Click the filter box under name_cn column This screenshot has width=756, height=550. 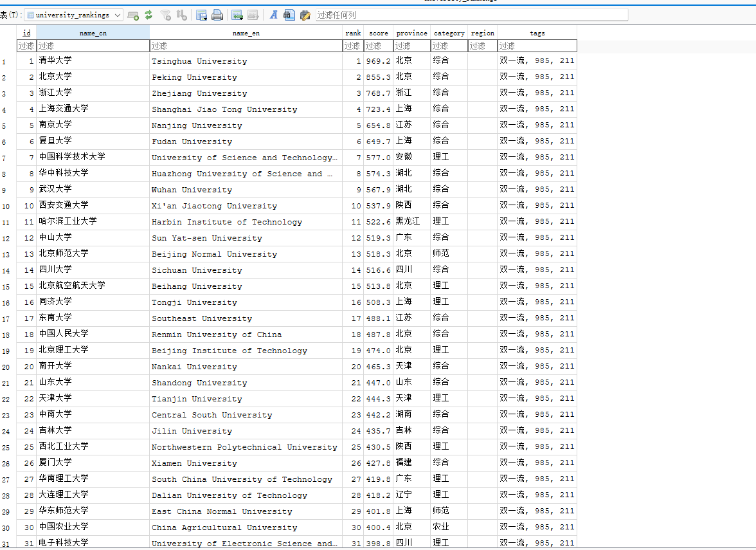click(93, 46)
